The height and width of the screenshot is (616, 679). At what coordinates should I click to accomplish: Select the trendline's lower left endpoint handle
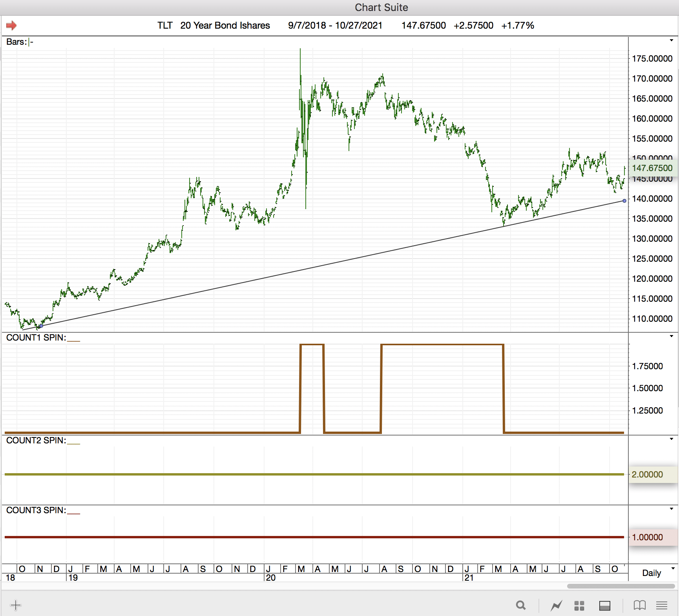click(x=41, y=326)
